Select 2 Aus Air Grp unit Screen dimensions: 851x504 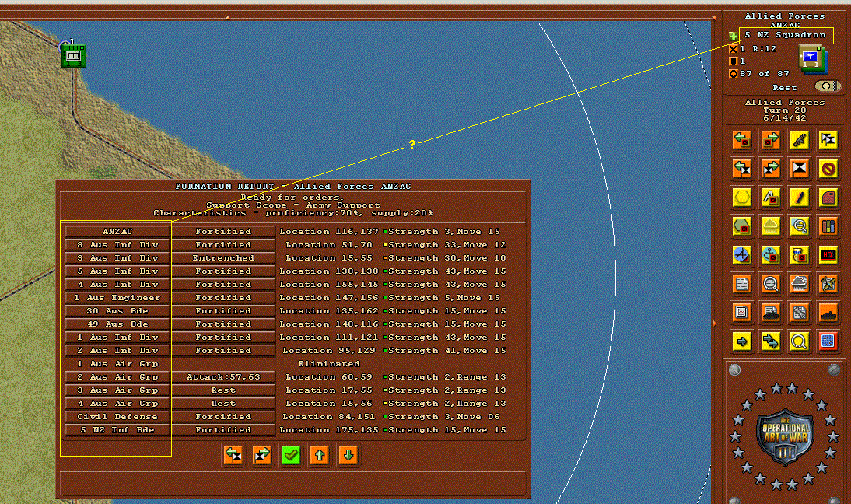tap(117, 376)
